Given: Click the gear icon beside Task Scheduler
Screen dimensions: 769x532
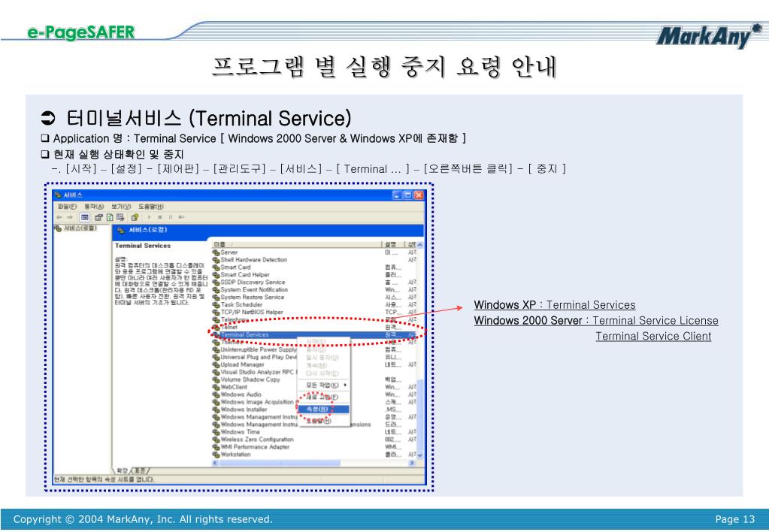Looking at the screenshot, I should coord(216,305).
